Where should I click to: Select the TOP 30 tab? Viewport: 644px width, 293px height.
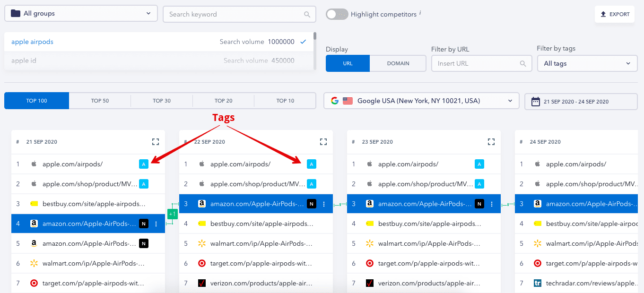(x=162, y=101)
